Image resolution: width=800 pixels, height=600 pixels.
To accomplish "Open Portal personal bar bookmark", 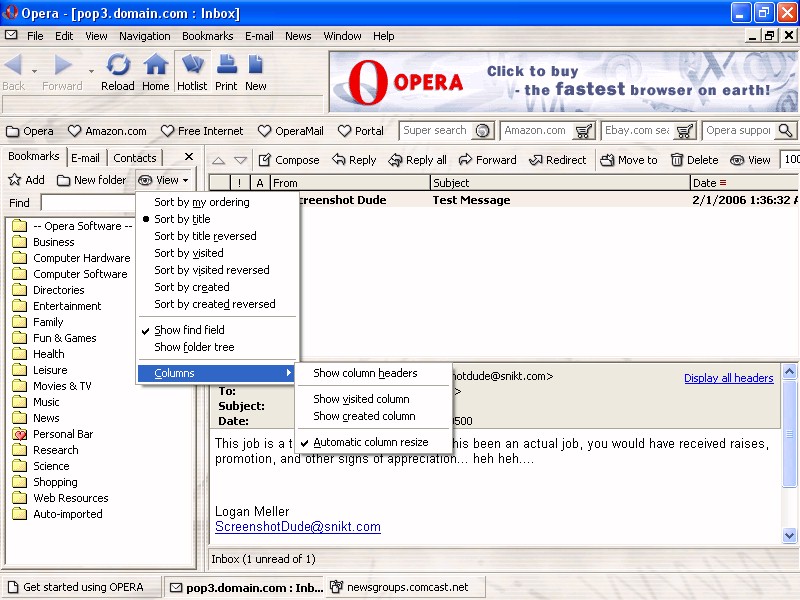I will pyautogui.click(x=361, y=131).
